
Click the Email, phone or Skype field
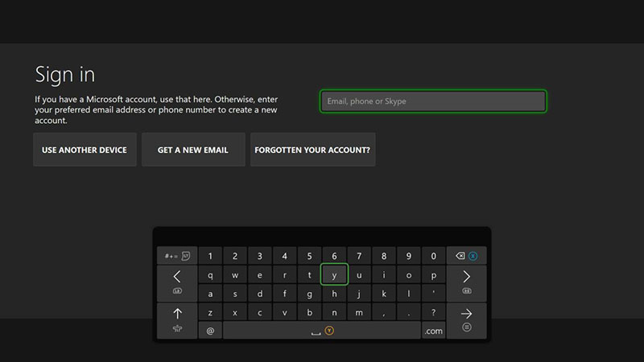[x=433, y=101]
